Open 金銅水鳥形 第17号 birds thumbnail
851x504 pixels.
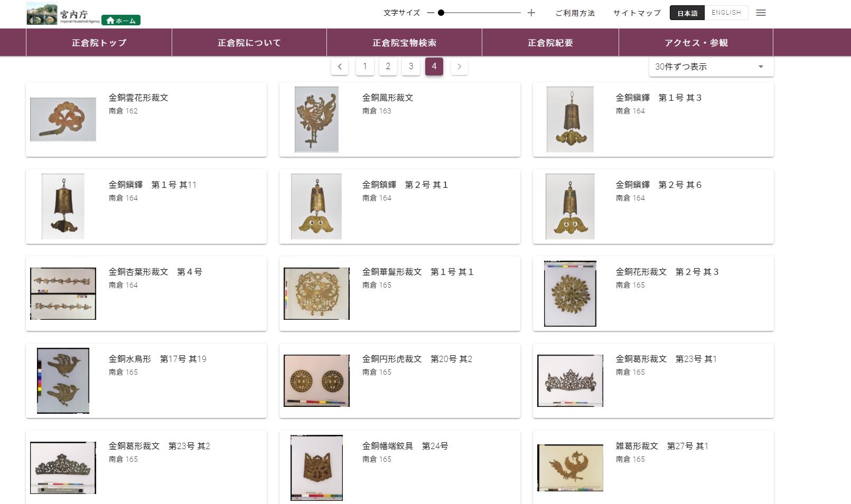[63, 381]
